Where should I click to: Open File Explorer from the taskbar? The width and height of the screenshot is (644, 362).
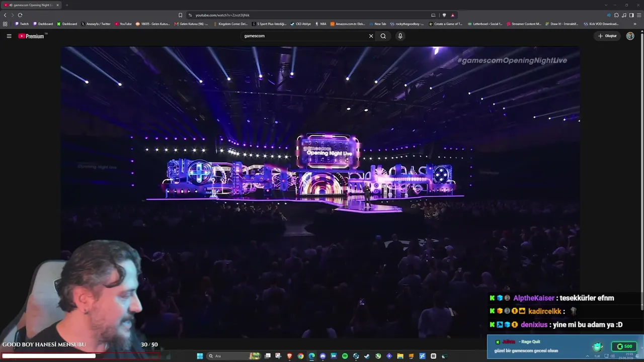(x=400, y=356)
